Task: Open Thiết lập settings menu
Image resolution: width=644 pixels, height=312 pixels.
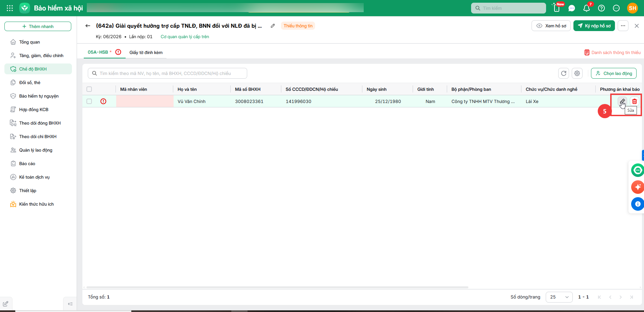Action: pyautogui.click(x=38, y=190)
